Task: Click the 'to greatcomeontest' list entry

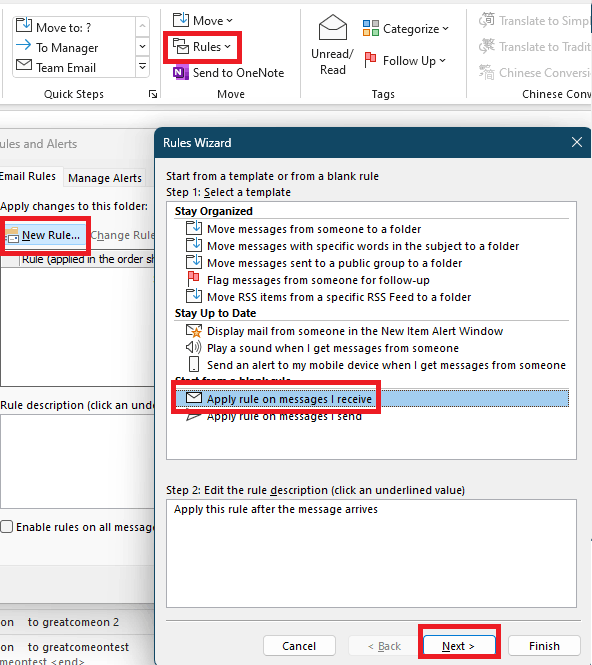Action: (78, 647)
